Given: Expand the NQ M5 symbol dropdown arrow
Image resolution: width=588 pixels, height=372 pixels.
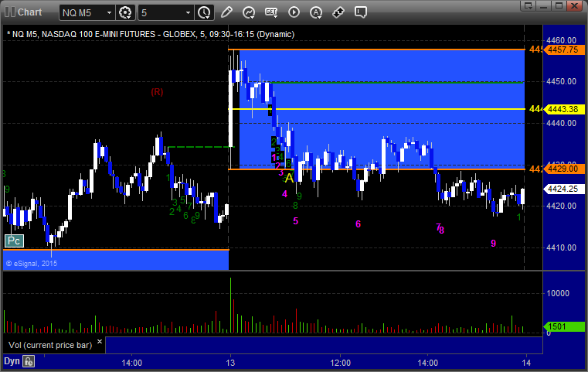Looking at the screenshot, I should [x=109, y=13].
